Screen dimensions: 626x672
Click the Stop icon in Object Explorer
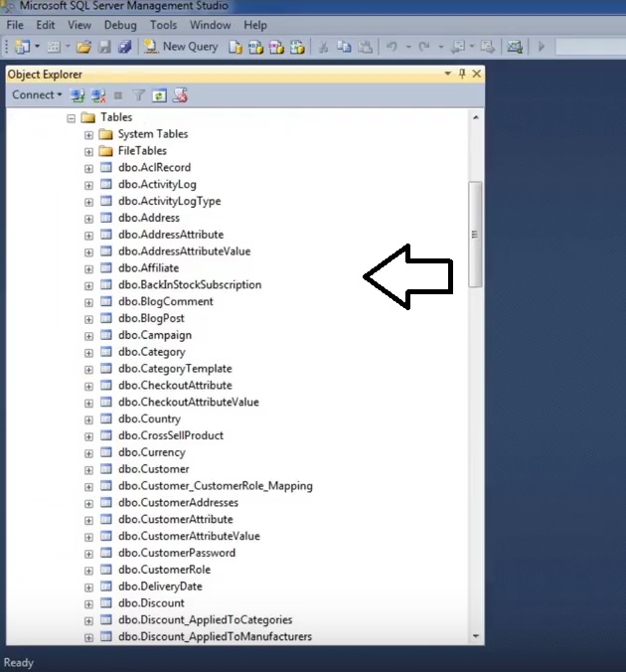(118, 95)
